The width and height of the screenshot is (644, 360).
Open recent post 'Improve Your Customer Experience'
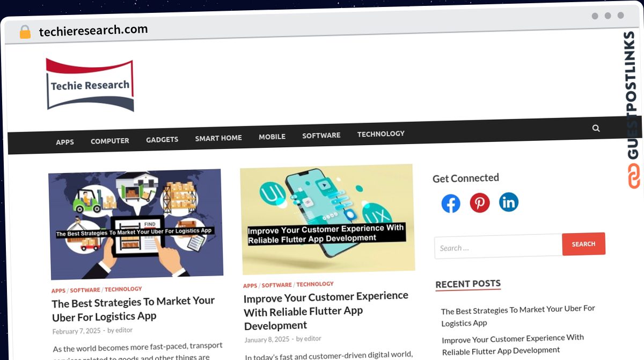pos(513,344)
